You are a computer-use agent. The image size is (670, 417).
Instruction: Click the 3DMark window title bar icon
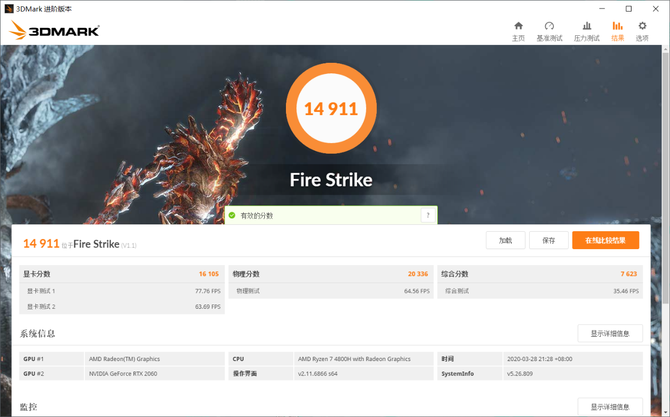pyautogui.click(x=10, y=6)
